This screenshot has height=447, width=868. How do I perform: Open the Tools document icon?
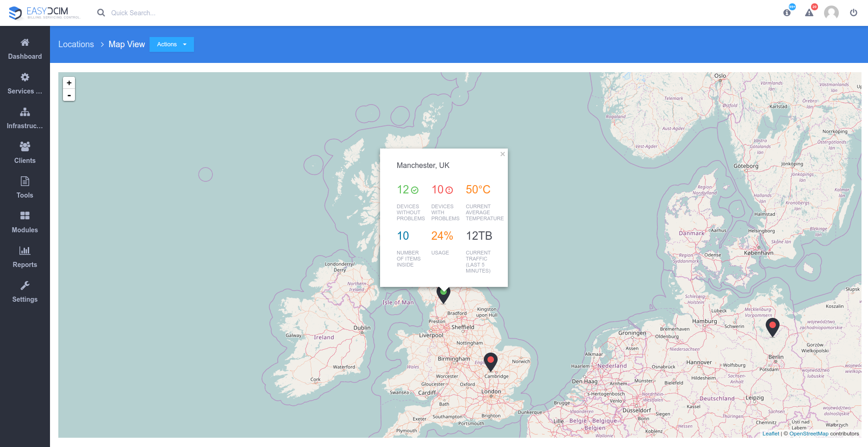click(25, 181)
